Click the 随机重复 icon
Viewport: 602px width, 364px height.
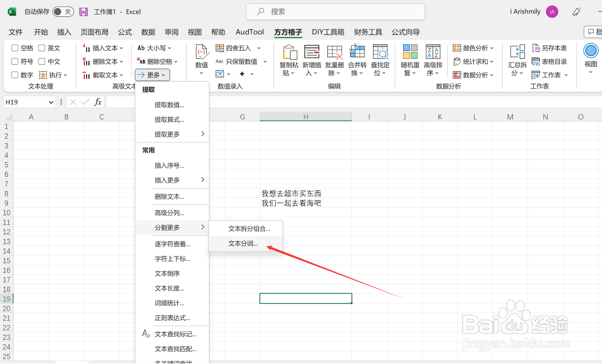click(410, 52)
